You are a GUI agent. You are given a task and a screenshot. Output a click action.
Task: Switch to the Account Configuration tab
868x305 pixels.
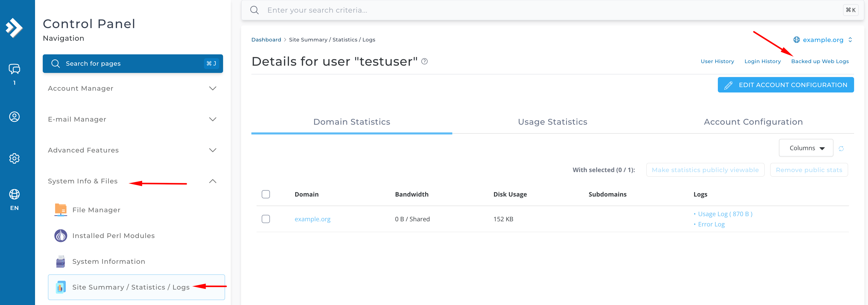[753, 122]
